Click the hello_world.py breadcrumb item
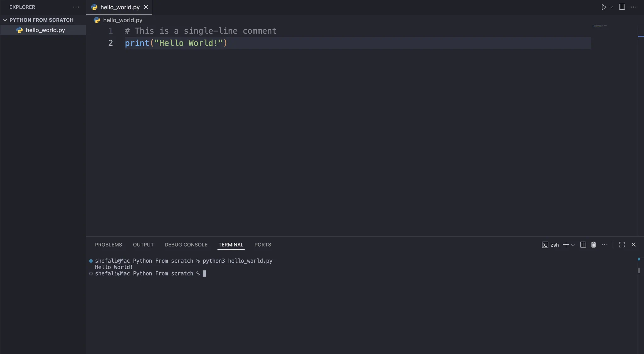The width and height of the screenshot is (644, 354). click(x=118, y=20)
